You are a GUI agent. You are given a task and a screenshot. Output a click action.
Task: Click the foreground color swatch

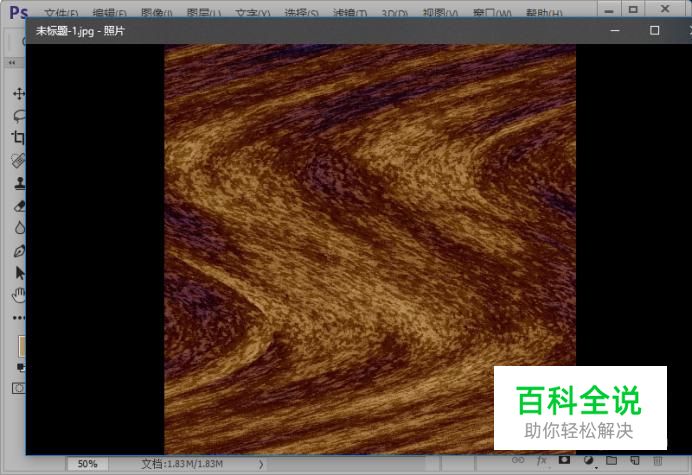point(21,346)
